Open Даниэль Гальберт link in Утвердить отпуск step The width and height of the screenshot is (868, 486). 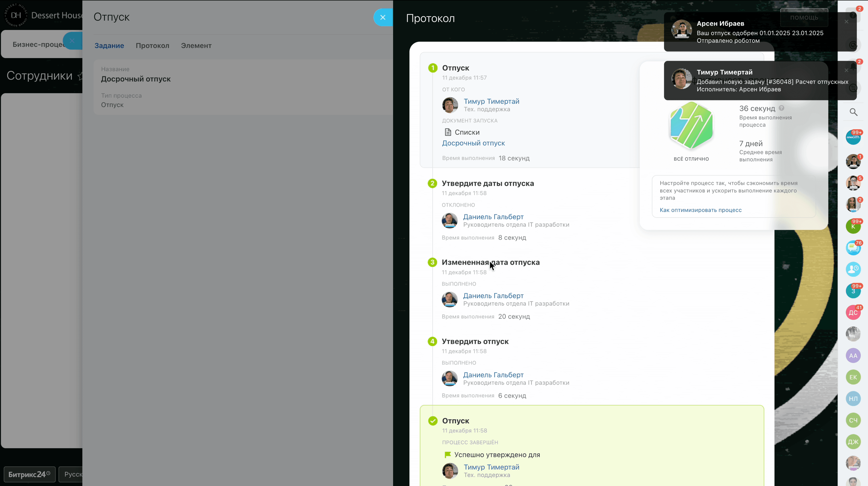click(493, 375)
